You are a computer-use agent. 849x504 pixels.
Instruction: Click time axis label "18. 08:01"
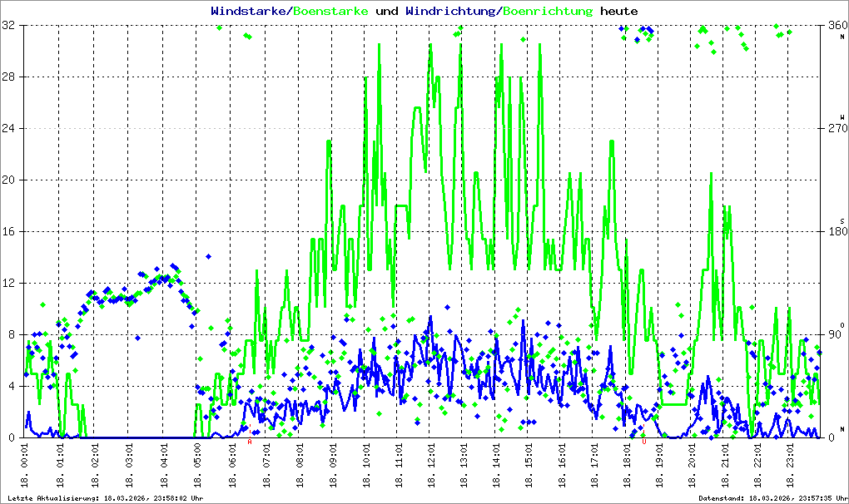pos(300,465)
